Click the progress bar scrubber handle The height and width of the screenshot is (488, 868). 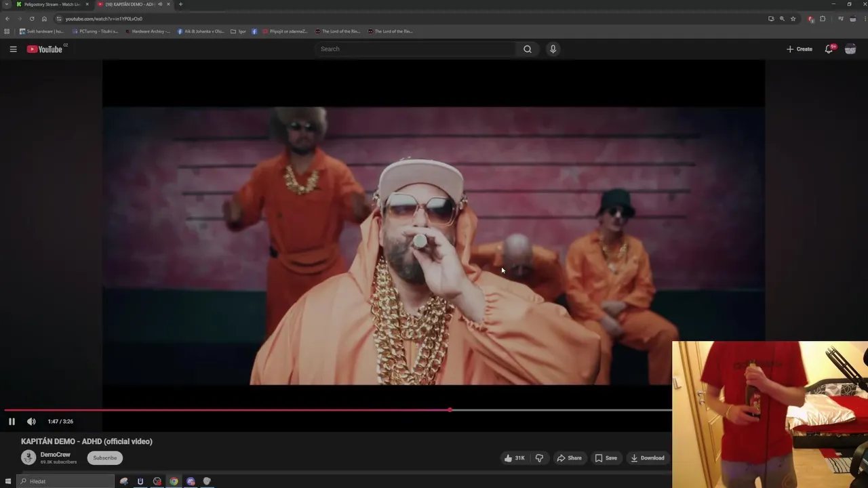[450, 410]
